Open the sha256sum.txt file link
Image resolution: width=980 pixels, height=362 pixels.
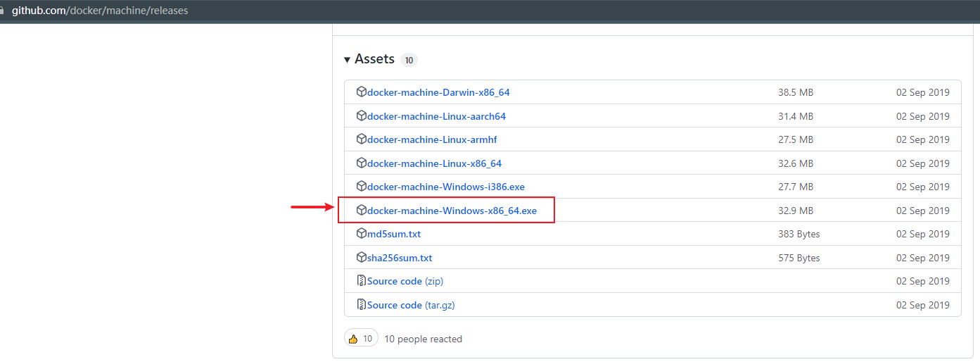399,258
